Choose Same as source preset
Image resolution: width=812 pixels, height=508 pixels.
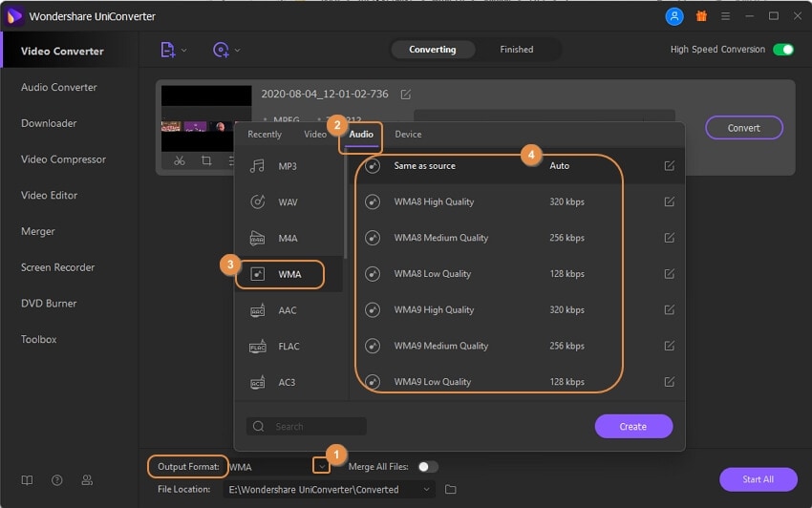pyautogui.click(x=516, y=166)
